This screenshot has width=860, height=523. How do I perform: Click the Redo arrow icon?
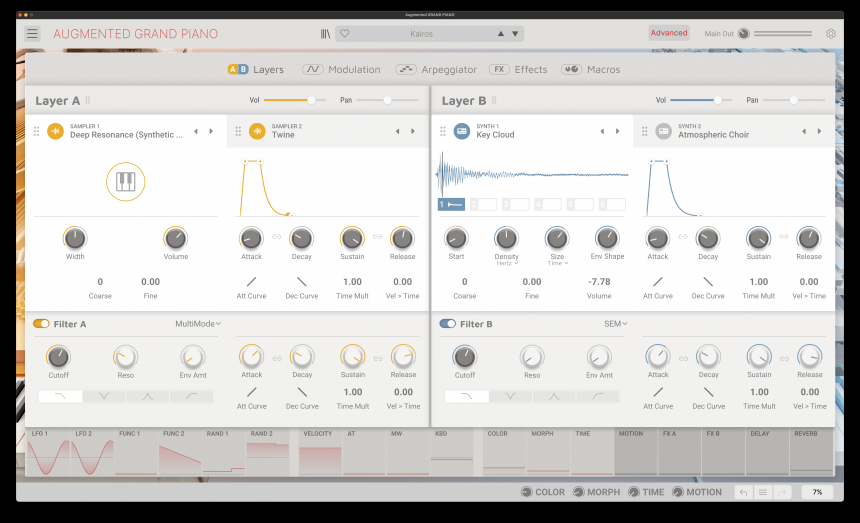click(x=782, y=492)
